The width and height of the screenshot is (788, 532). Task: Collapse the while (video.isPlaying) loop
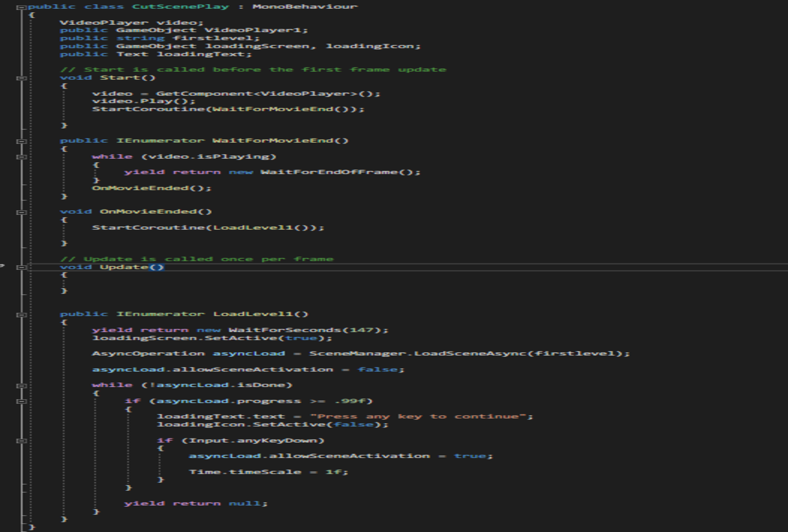click(21, 157)
